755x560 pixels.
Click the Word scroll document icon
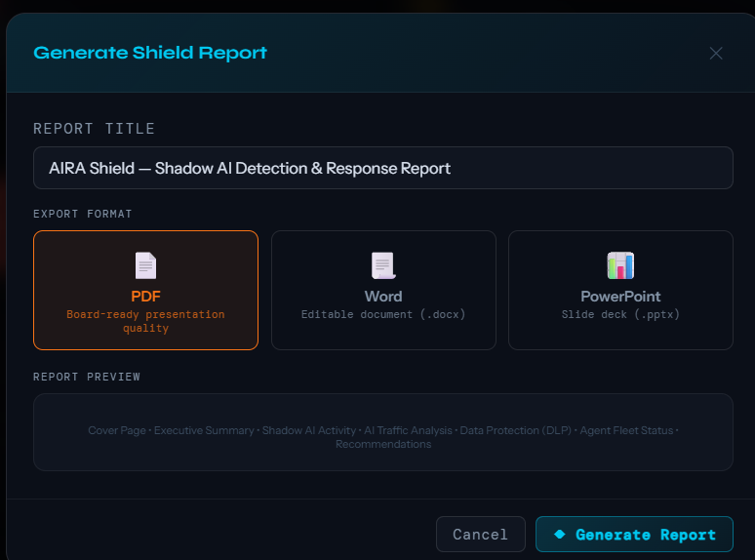pyautogui.click(x=383, y=265)
